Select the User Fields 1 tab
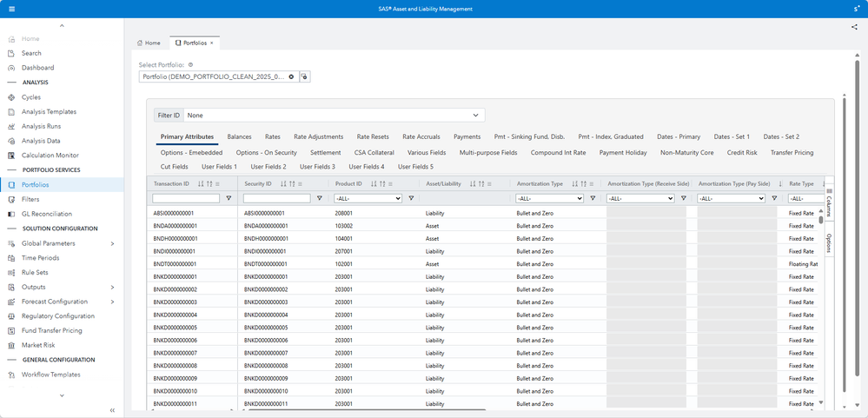Screen dimensions: 868x418 coord(219,167)
